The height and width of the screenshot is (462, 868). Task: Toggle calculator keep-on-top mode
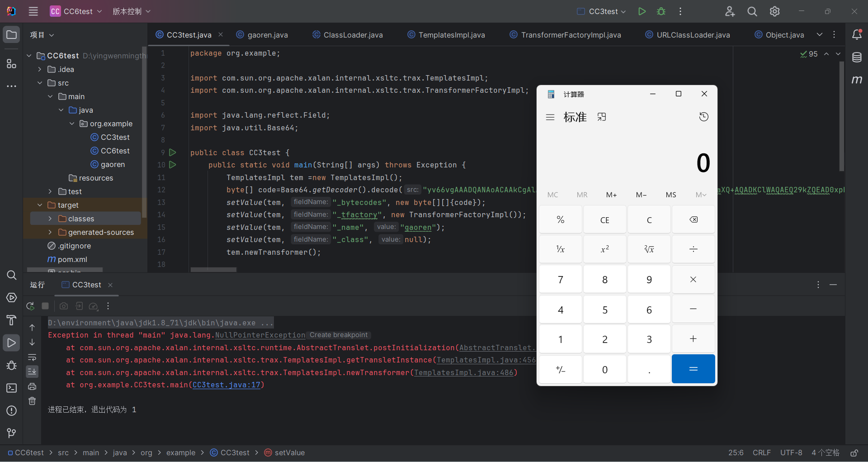(602, 117)
